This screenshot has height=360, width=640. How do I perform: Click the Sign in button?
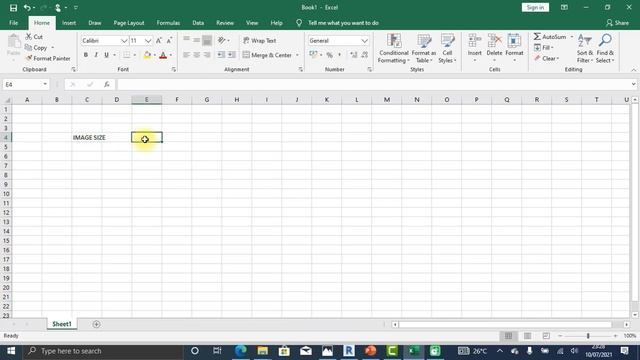coord(535,7)
